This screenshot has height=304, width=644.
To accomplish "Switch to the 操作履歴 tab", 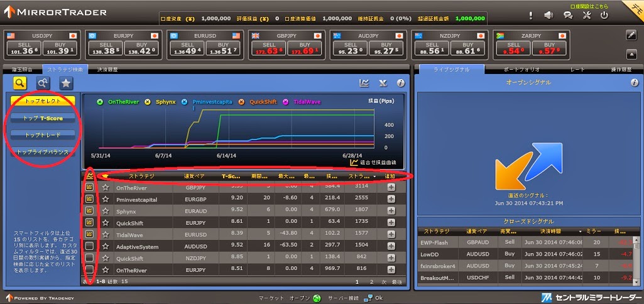I will tap(621, 70).
